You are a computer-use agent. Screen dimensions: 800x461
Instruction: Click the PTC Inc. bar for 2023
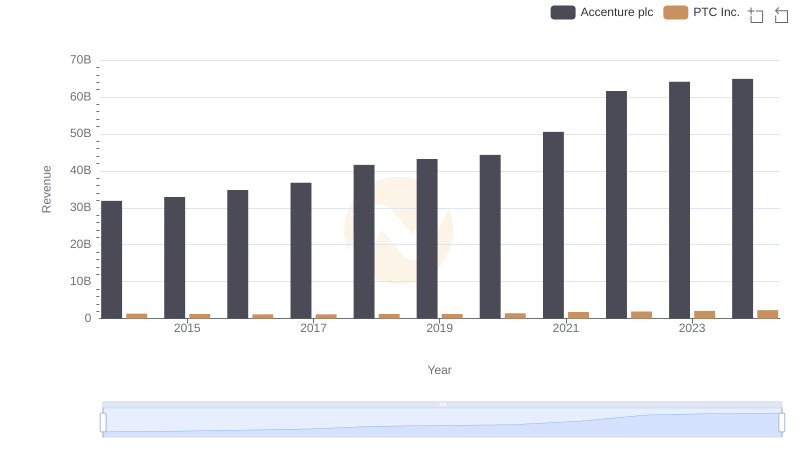pyautogui.click(x=704, y=315)
